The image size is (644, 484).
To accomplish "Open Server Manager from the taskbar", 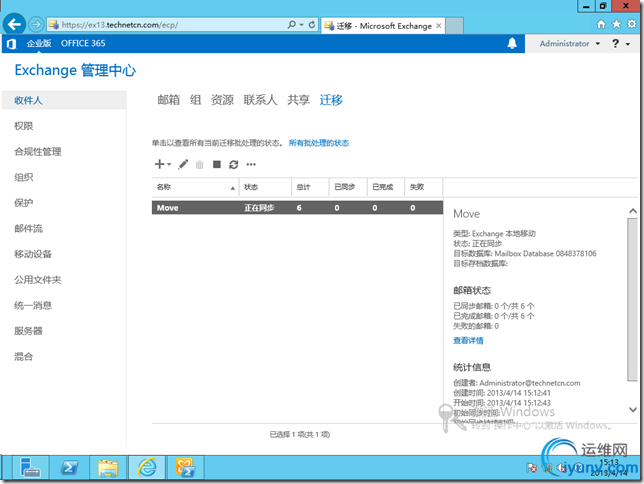I will [x=30, y=468].
